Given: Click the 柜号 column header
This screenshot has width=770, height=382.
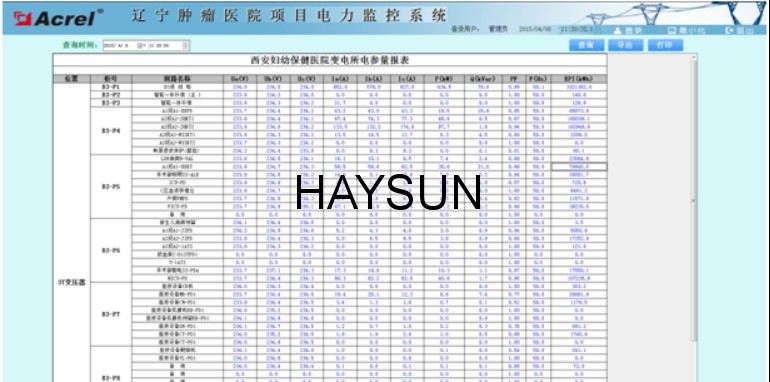Looking at the screenshot, I should click(x=111, y=79).
